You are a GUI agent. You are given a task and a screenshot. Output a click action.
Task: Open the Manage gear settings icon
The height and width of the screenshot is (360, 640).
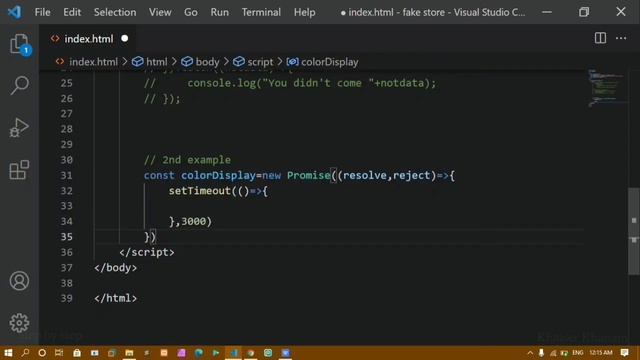(x=19, y=323)
